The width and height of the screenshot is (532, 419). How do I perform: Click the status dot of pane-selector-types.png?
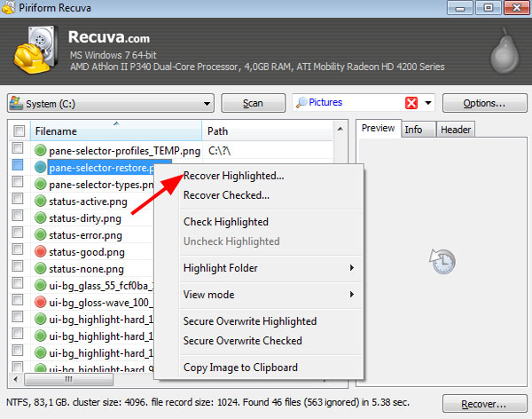41,184
